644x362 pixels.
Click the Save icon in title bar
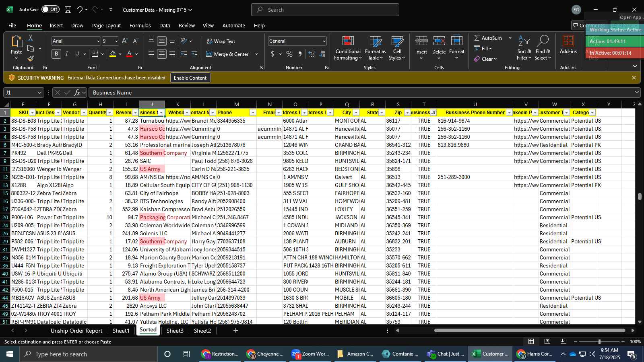coord(68,10)
